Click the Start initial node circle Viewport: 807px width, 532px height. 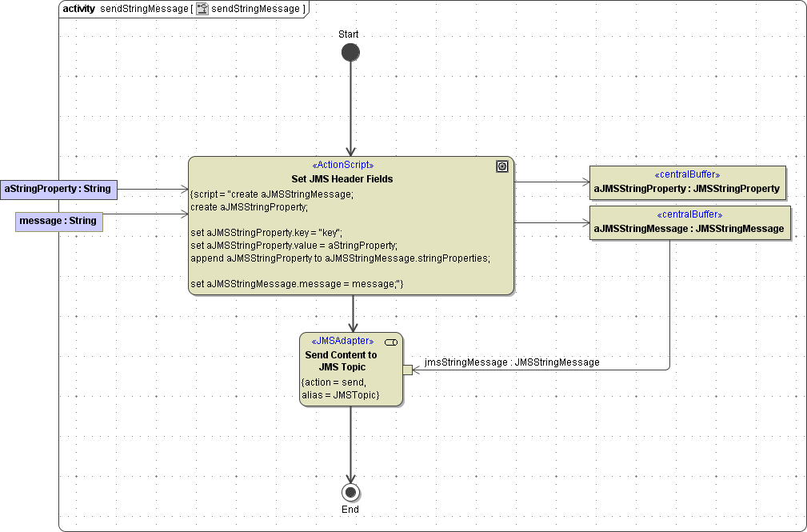pos(350,53)
